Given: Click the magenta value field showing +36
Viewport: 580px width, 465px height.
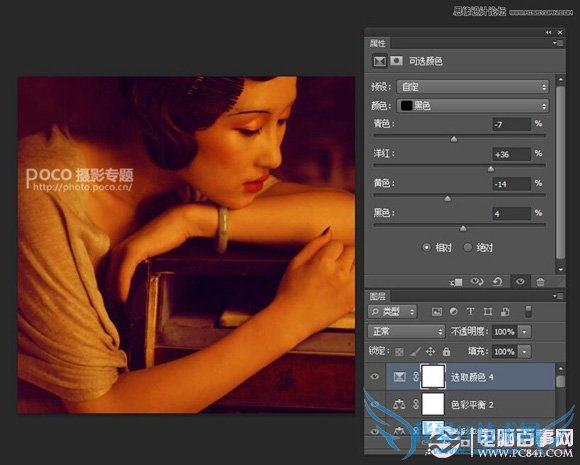Looking at the screenshot, I should (x=512, y=154).
